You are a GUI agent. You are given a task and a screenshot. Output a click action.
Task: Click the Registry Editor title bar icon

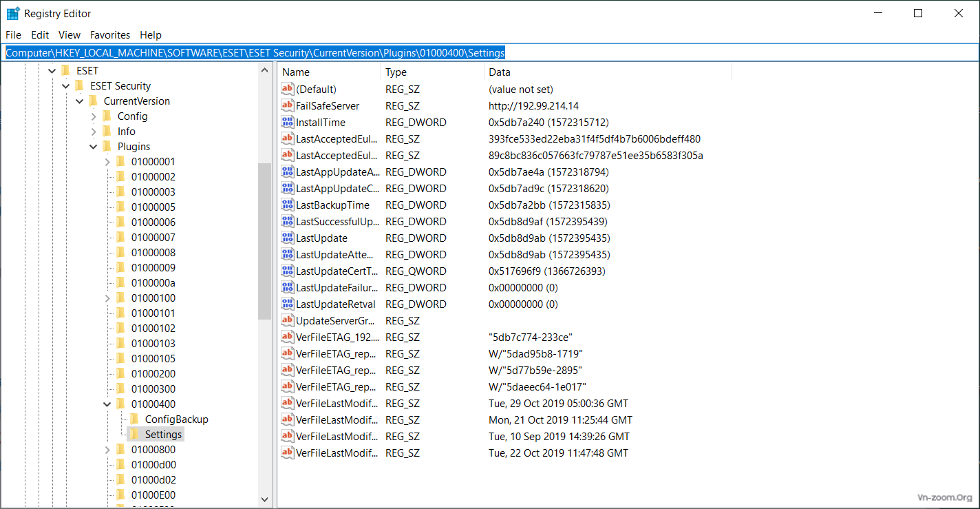point(12,14)
